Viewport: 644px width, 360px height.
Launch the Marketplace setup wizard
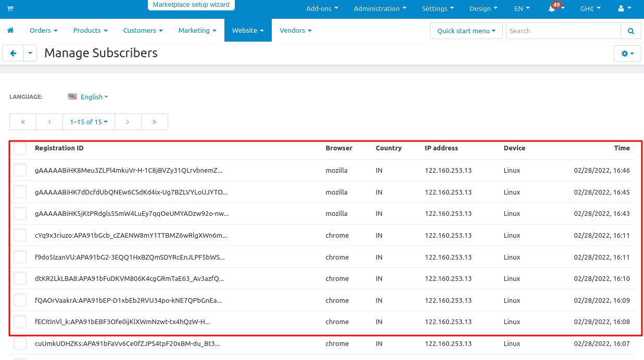[191, 5]
